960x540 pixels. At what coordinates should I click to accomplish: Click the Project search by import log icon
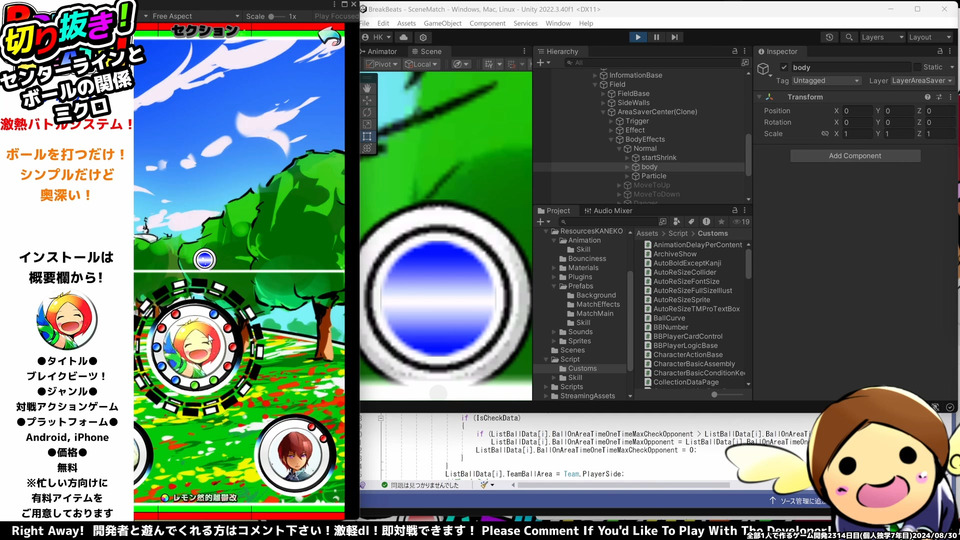pyautogui.click(x=706, y=222)
